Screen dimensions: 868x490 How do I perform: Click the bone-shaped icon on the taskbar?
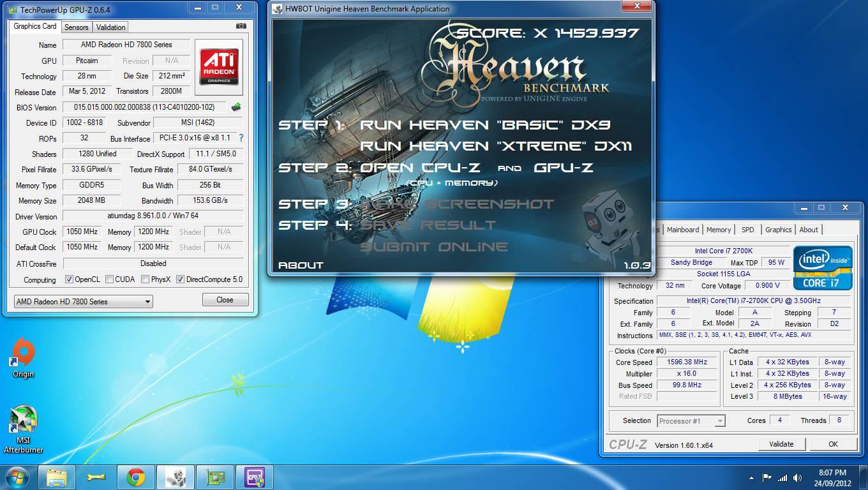[x=96, y=477]
